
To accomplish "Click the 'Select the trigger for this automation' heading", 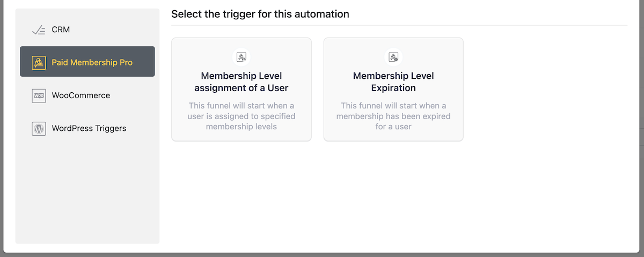I will click(260, 14).
